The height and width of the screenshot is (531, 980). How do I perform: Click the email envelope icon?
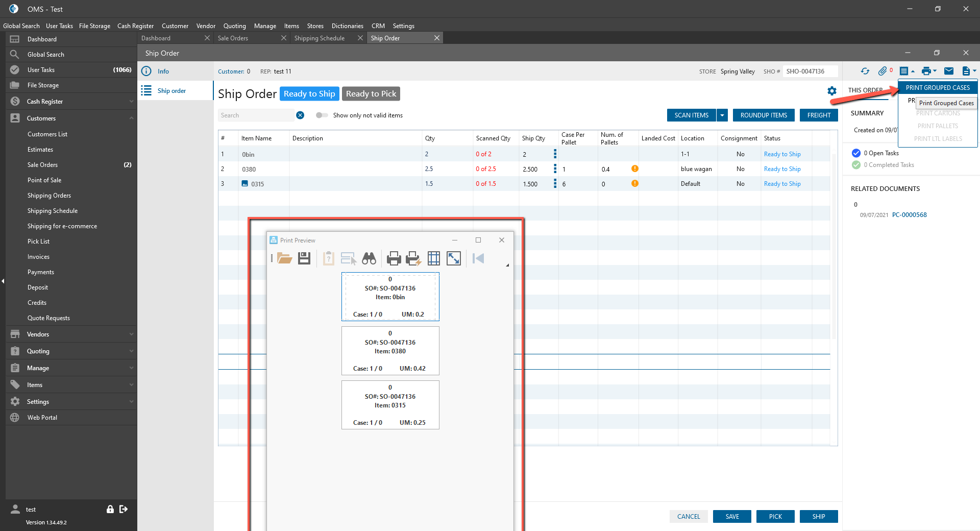tap(949, 71)
